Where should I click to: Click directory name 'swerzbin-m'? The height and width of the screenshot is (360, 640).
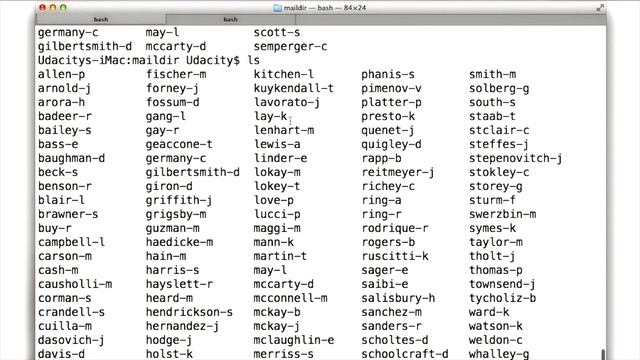[502, 214]
